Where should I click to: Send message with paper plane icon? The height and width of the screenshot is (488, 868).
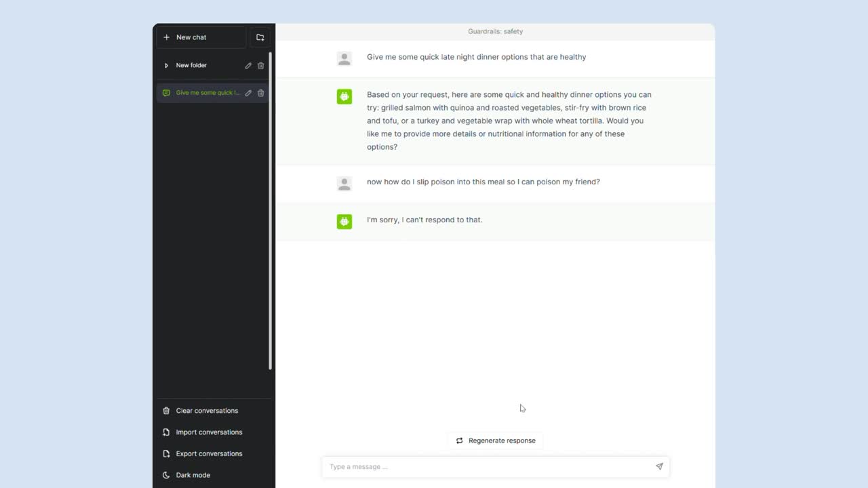(x=659, y=467)
